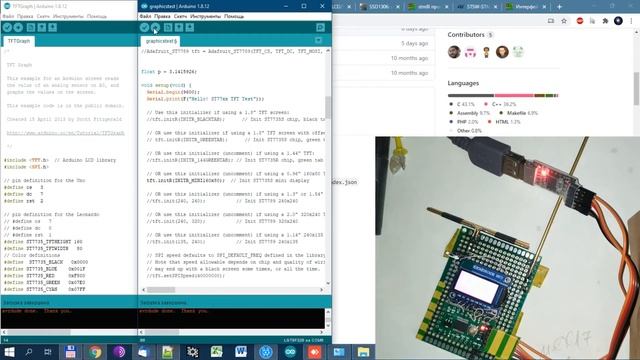Open the browser extensions puzzle icon

[605, 21]
